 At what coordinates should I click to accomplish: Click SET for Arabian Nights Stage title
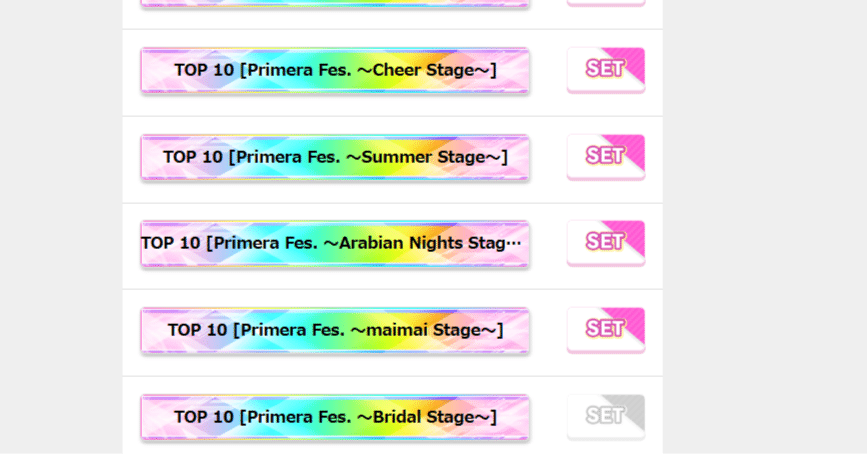click(x=605, y=243)
